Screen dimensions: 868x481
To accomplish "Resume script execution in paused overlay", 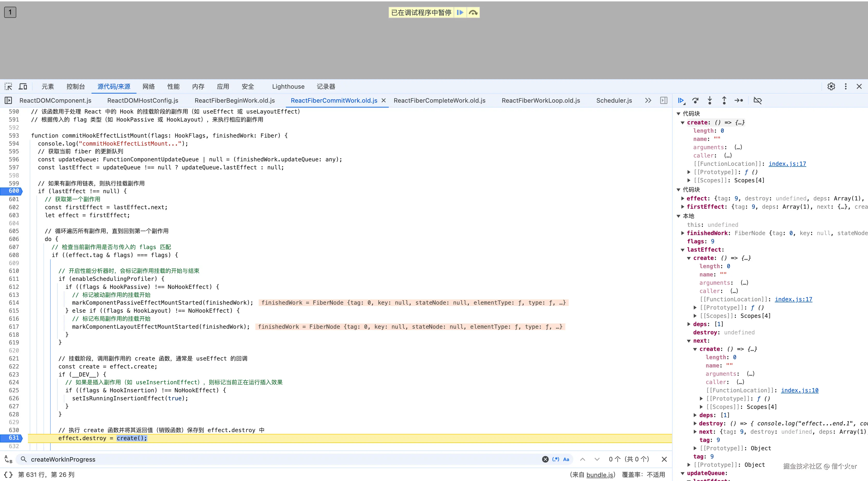I will pos(460,12).
